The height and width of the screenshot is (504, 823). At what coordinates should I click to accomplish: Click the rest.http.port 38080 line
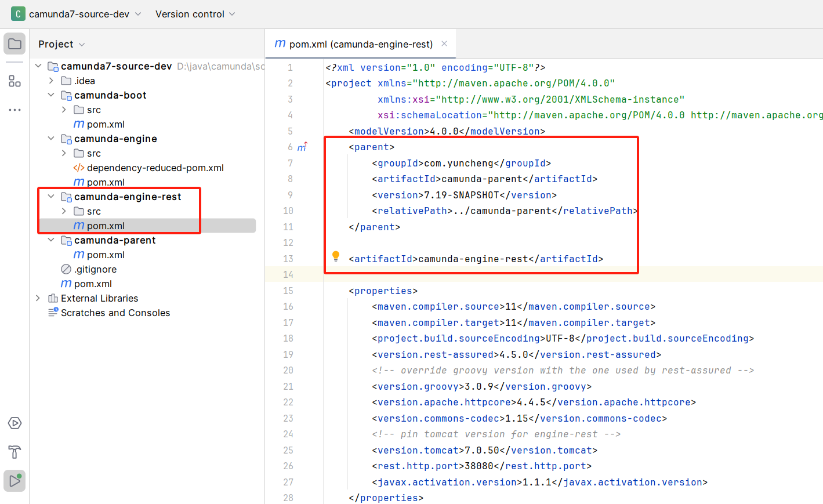pyautogui.click(x=481, y=466)
